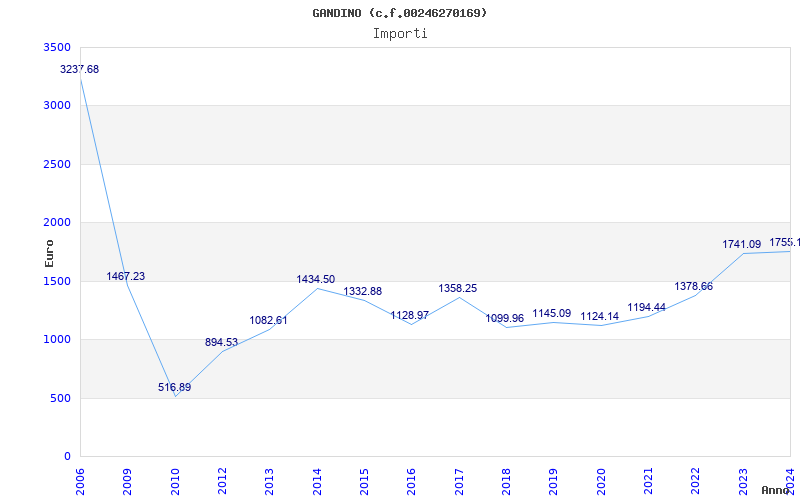Image resolution: width=800 pixels, height=500 pixels.
Task: Select the 1467.23 data point label
Action: (126, 277)
